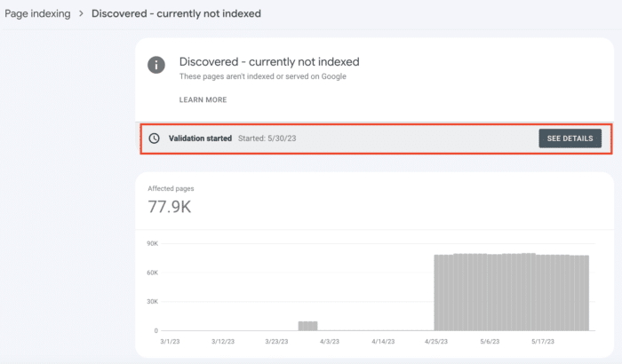Click the Discovered - currently not indexed breadcrumb
Image resolution: width=622 pixels, height=364 pixels.
(176, 13)
